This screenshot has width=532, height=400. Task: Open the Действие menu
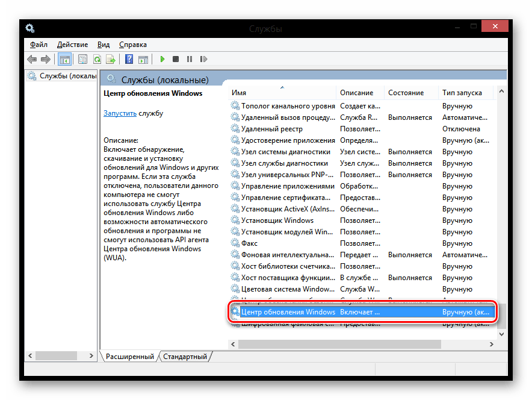[x=72, y=45]
